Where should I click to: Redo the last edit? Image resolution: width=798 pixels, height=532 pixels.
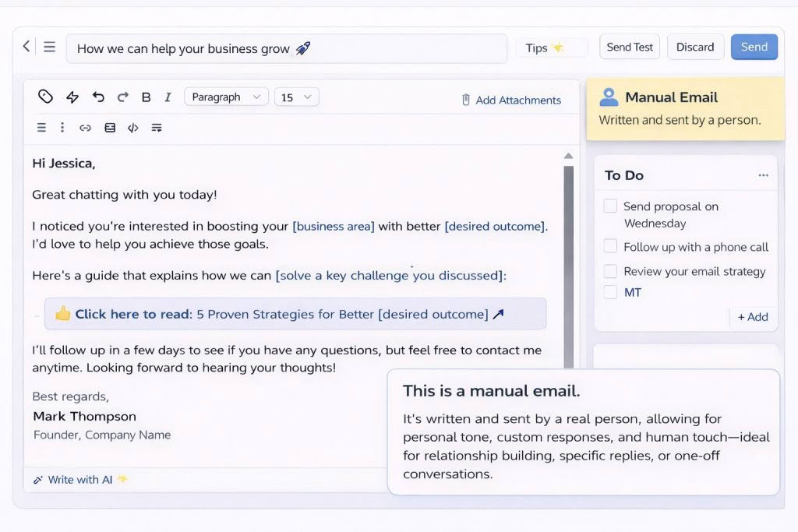(122, 97)
